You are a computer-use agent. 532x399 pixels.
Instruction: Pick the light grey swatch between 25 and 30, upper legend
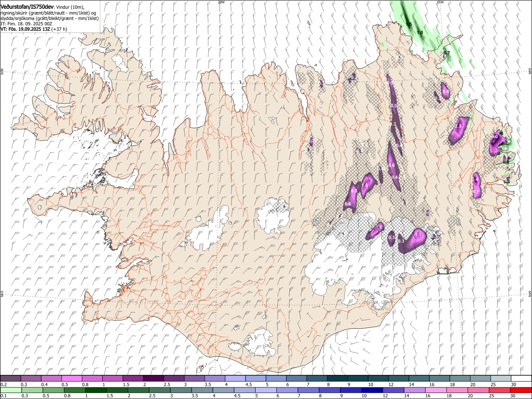click(501, 378)
